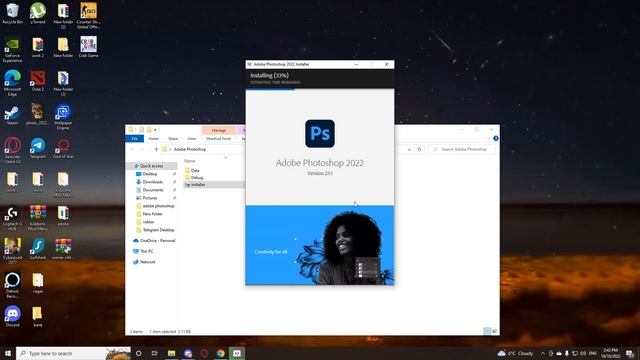Open Telegram Desktop folder in sidebar
640x360 pixels.
click(158, 230)
